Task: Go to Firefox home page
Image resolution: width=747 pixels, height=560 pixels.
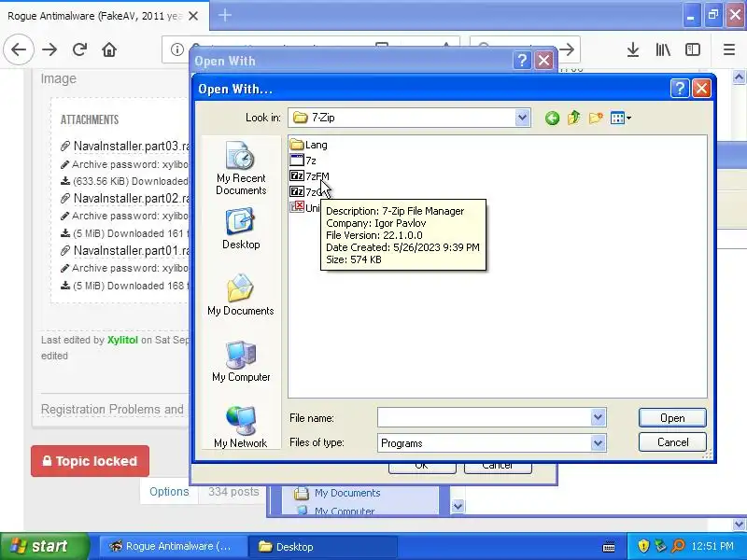Action: [109, 49]
